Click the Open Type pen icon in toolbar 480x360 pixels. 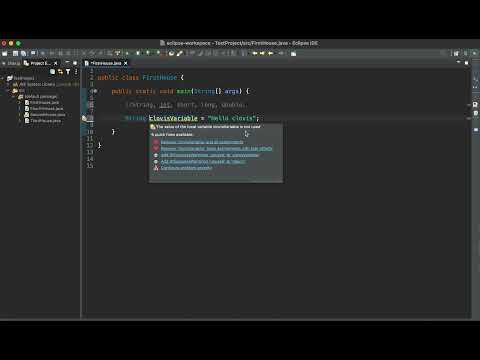pyautogui.click(x=179, y=53)
